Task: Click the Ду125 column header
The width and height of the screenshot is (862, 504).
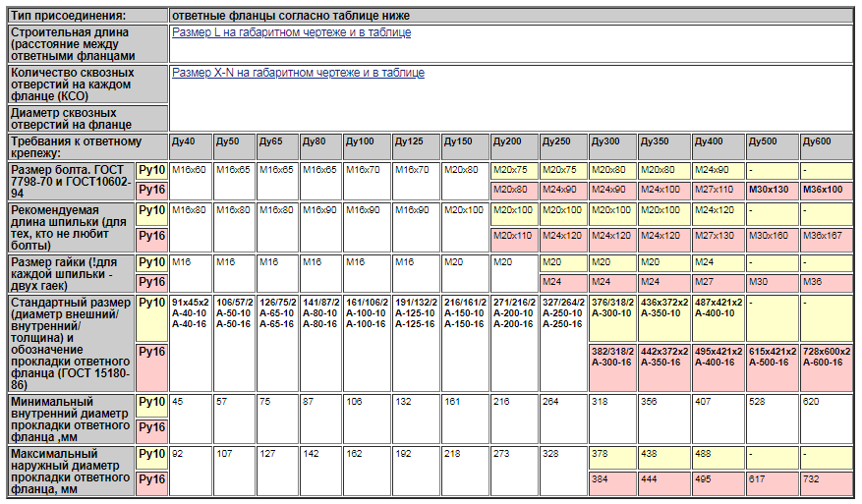Action: [x=416, y=146]
